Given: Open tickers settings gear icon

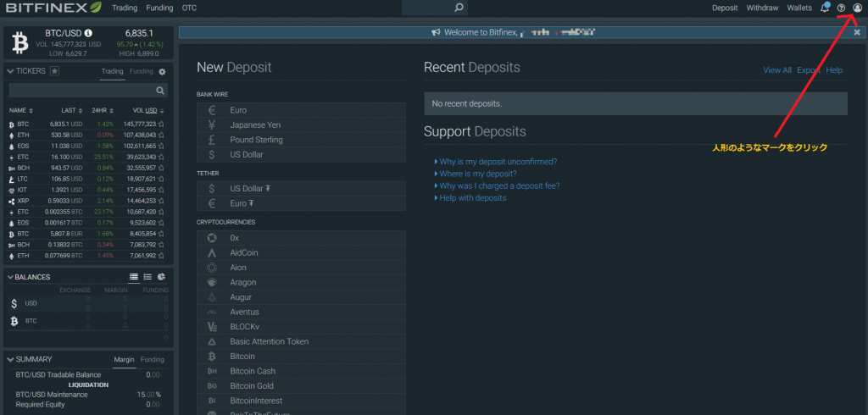Looking at the screenshot, I should click(162, 72).
